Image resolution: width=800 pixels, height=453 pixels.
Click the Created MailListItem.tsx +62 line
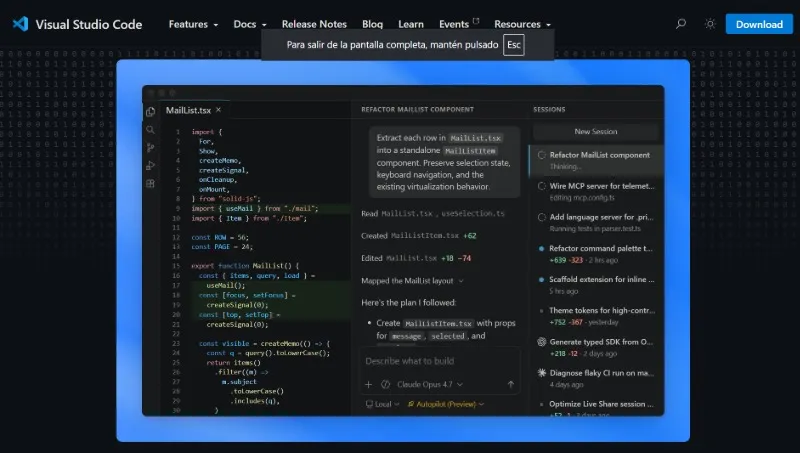(x=418, y=236)
